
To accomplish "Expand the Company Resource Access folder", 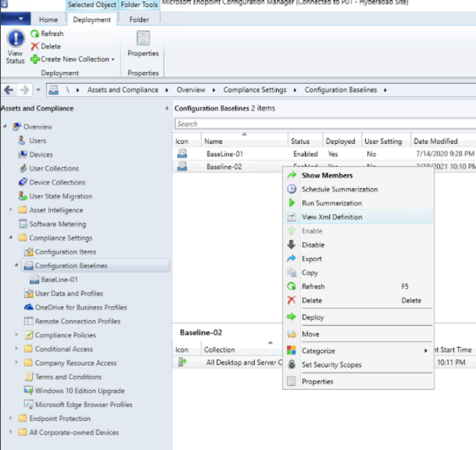I will [16, 362].
